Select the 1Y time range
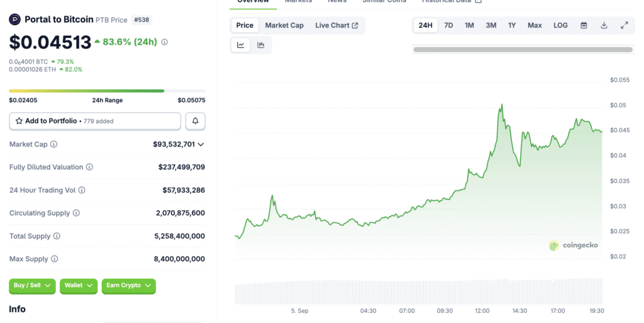This screenshot has height=323, width=644. click(512, 25)
